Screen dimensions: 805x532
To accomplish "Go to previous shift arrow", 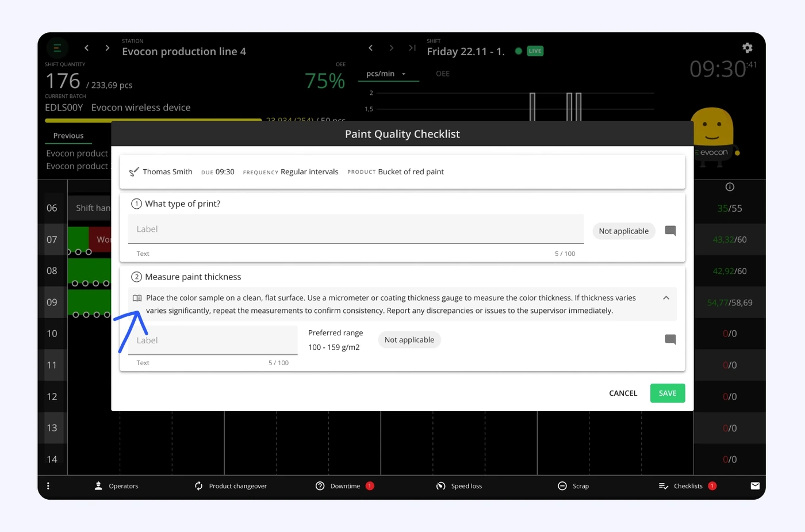I will pyautogui.click(x=370, y=48).
